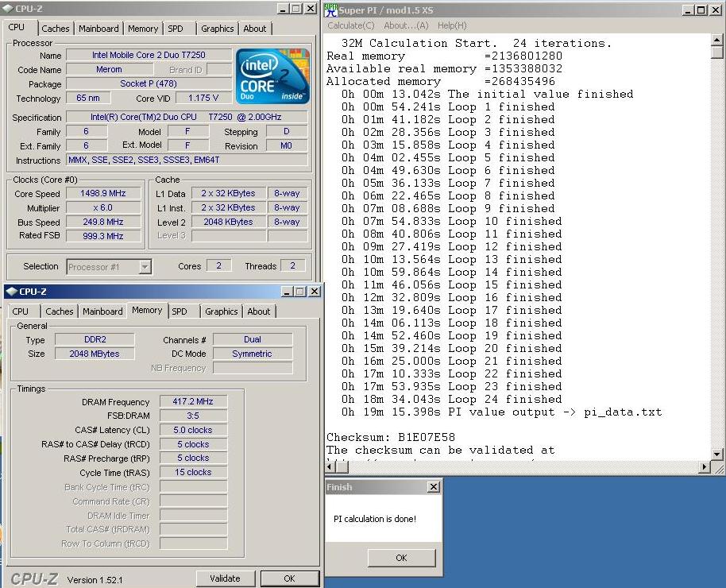Click the 'Loop 24 finished' line in Super PI
Image resolution: width=726 pixels, height=588 pixels.
tap(451, 400)
